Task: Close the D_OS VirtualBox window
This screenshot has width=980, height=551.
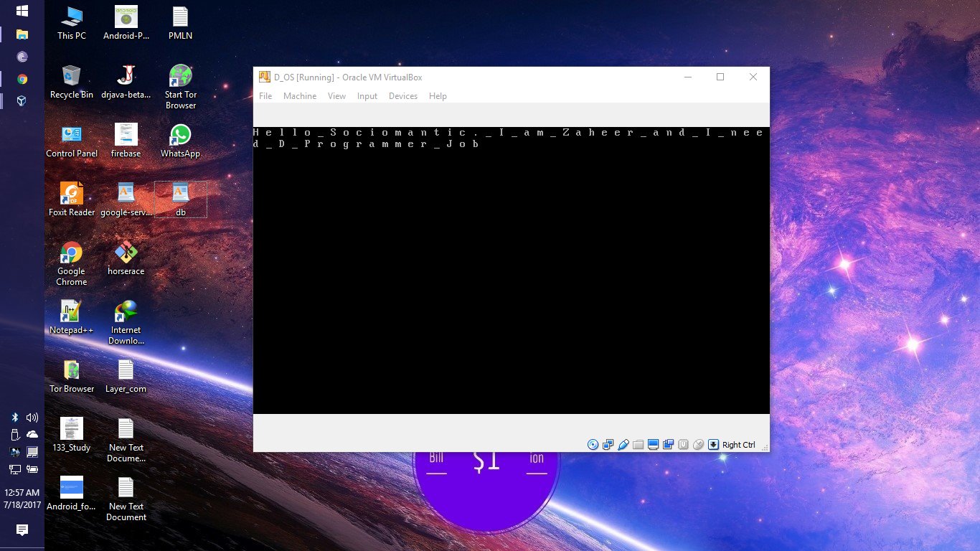Action: (x=753, y=77)
